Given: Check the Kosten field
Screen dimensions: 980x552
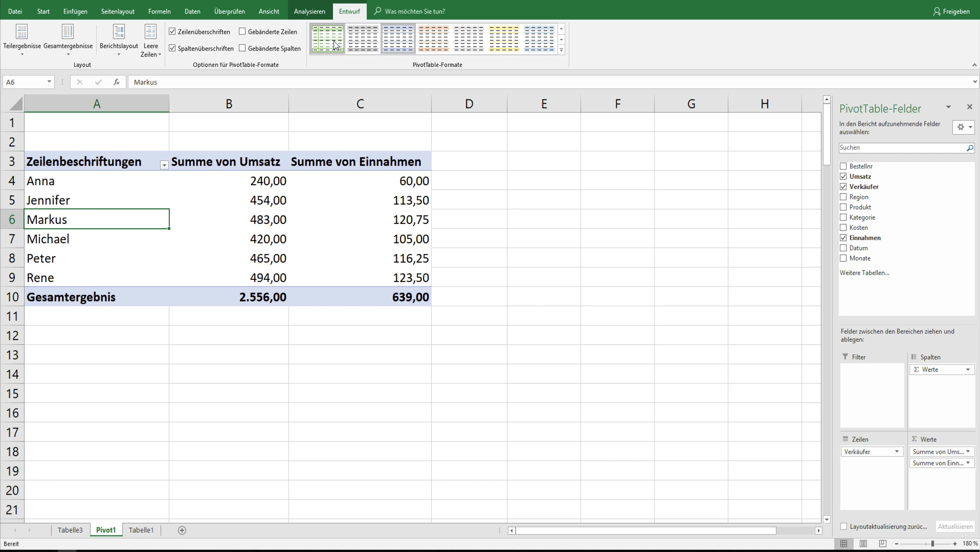Looking at the screenshot, I should point(843,227).
